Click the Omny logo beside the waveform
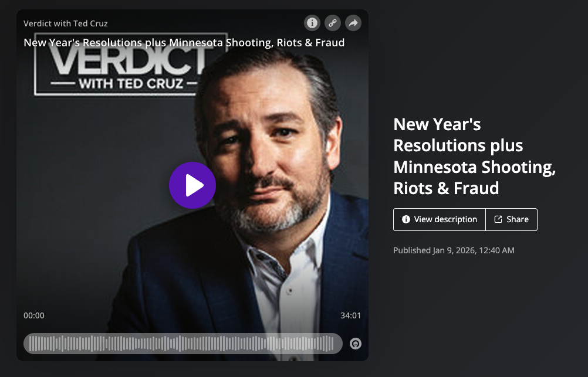 click(x=356, y=344)
